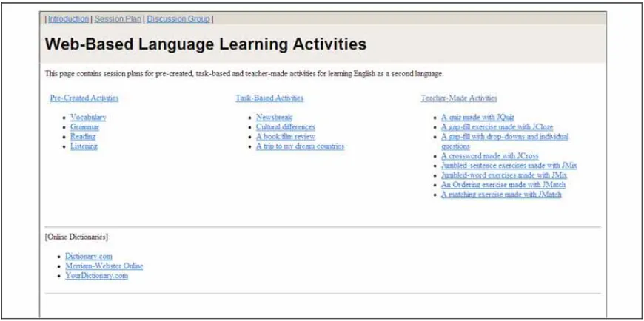The width and height of the screenshot is (644, 321).
Task: Open A crossword made with JCross
Action: pyautogui.click(x=489, y=156)
